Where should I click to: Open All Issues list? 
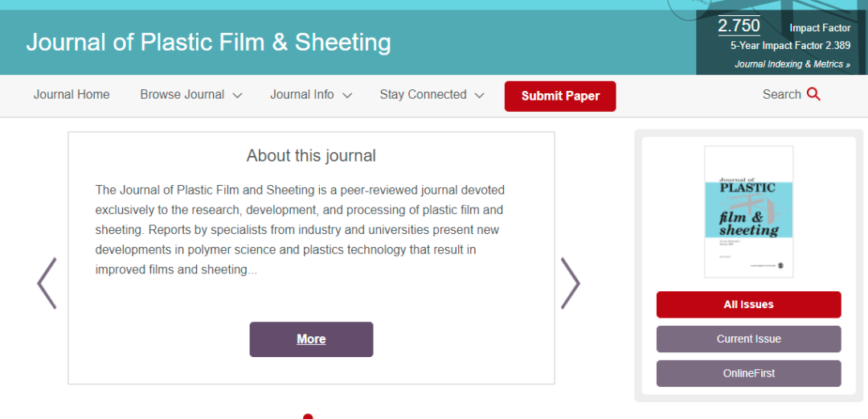pyautogui.click(x=748, y=305)
